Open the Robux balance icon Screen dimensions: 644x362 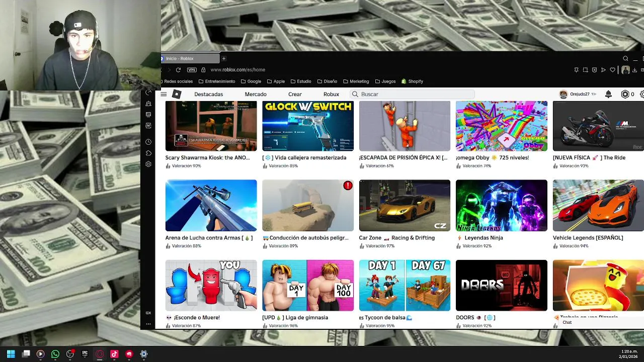pyautogui.click(x=625, y=94)
